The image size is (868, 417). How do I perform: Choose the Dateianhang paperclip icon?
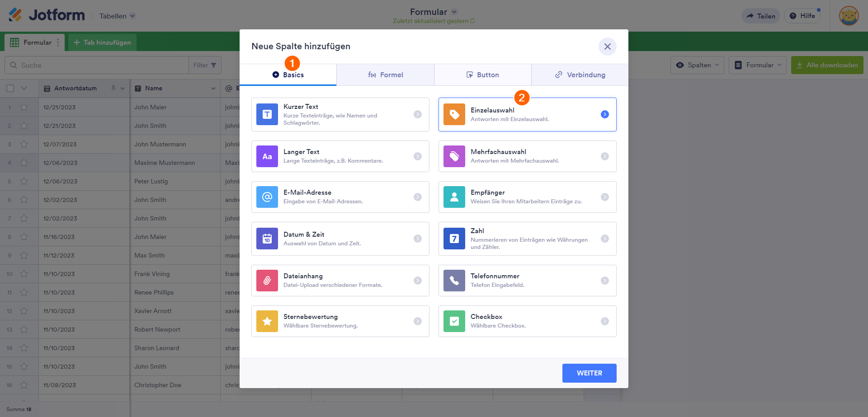coord(267,281)
